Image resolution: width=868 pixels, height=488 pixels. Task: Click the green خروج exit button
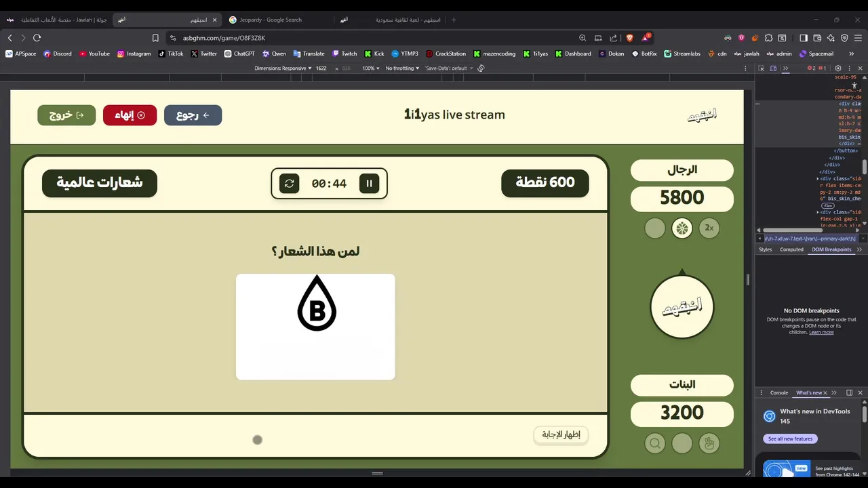click(66, 115)
